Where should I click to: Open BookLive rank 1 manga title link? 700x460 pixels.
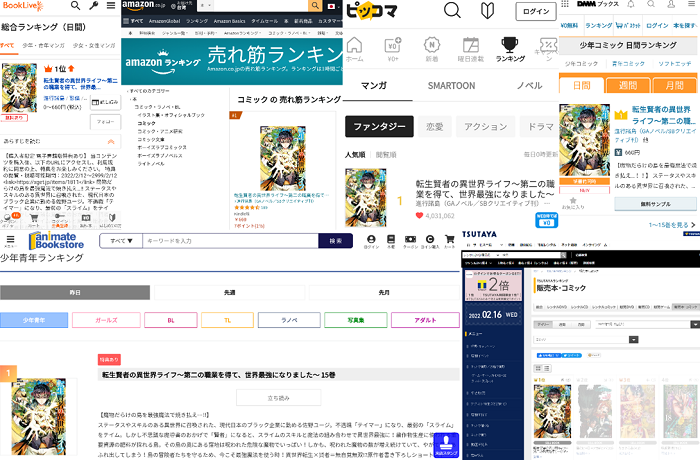[80, 84]
